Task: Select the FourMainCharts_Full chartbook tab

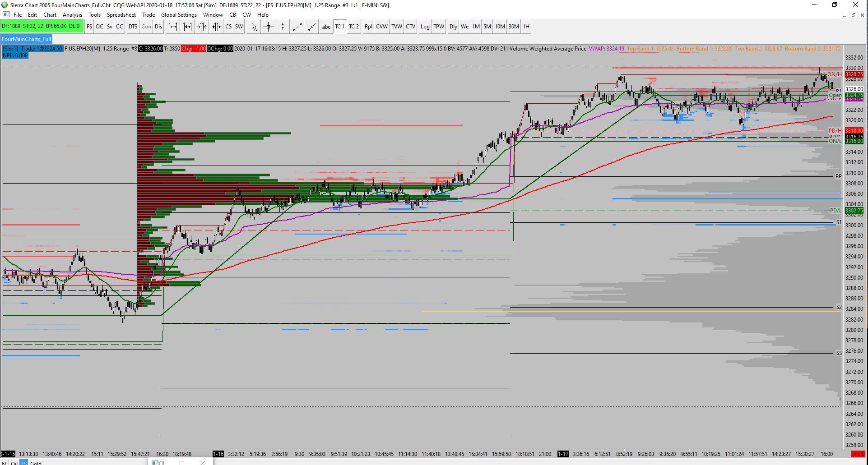Action: point(27,39)
